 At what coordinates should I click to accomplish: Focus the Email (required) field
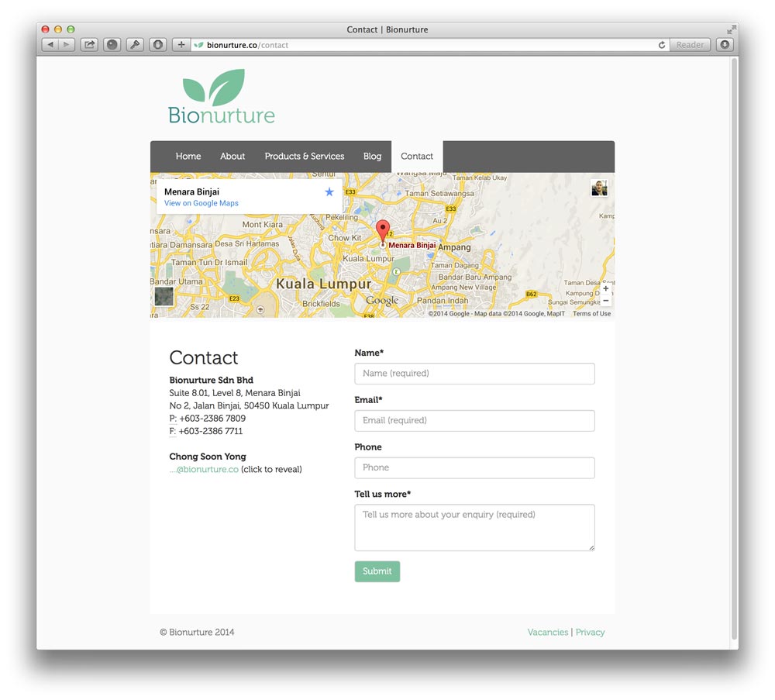pyautogui.click(x=474, y=421)
